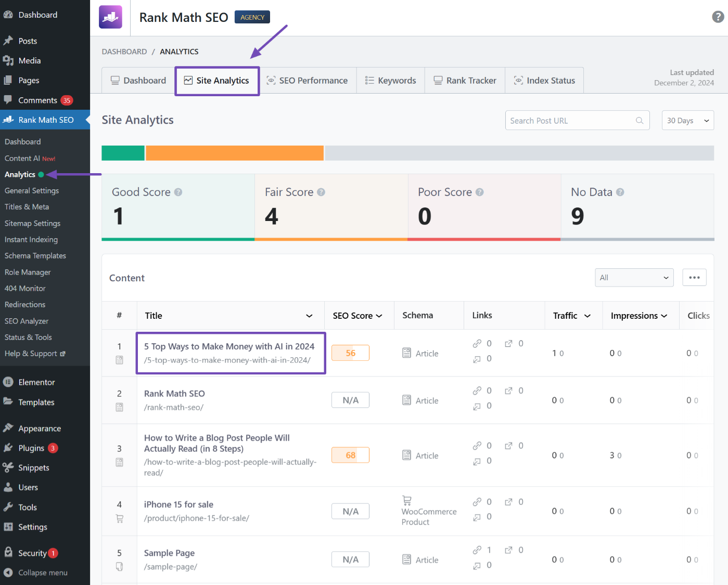Click the WordPress Dashboard gauge icon
The width and height of the screenshot is (728, 585).
[x=8, y=15]
